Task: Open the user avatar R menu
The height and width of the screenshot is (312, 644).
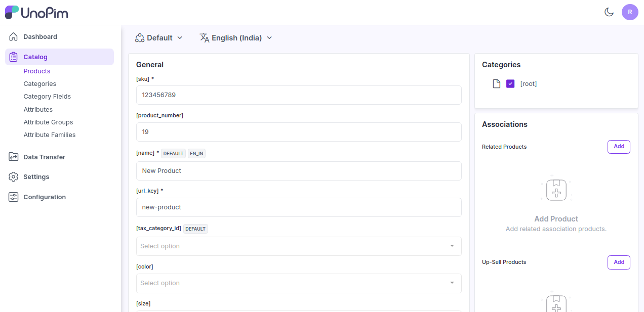Action: (x=630, y=12)
